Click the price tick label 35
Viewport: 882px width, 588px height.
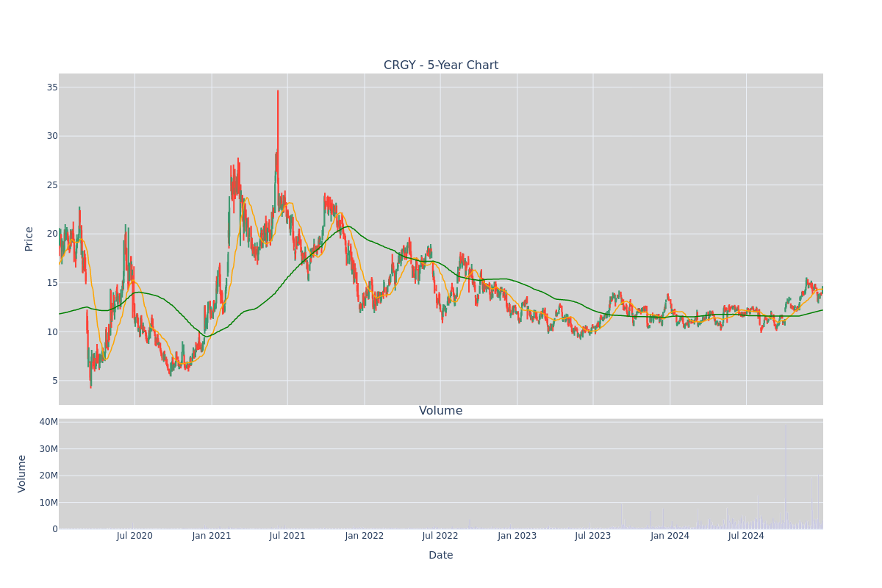52,87
